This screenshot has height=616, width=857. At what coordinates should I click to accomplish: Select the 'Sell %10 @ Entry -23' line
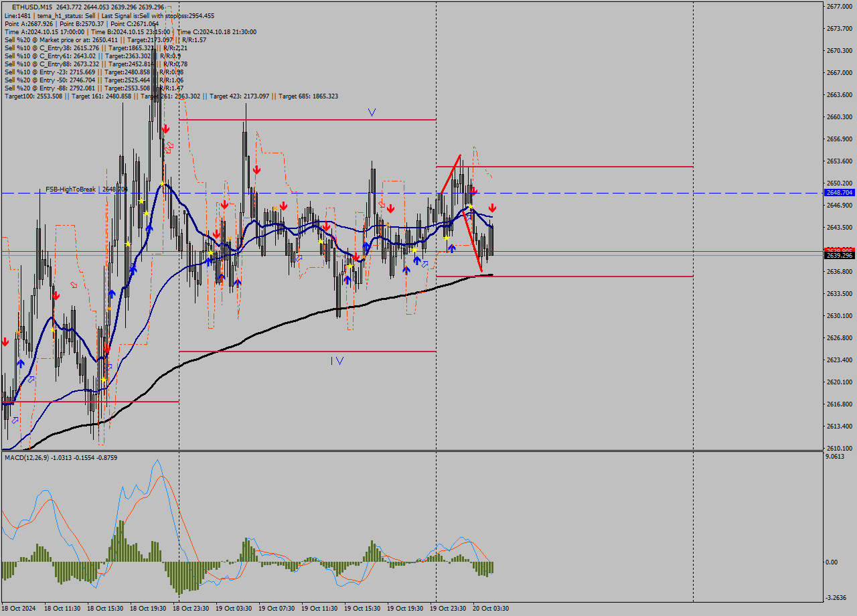[94, 72]
